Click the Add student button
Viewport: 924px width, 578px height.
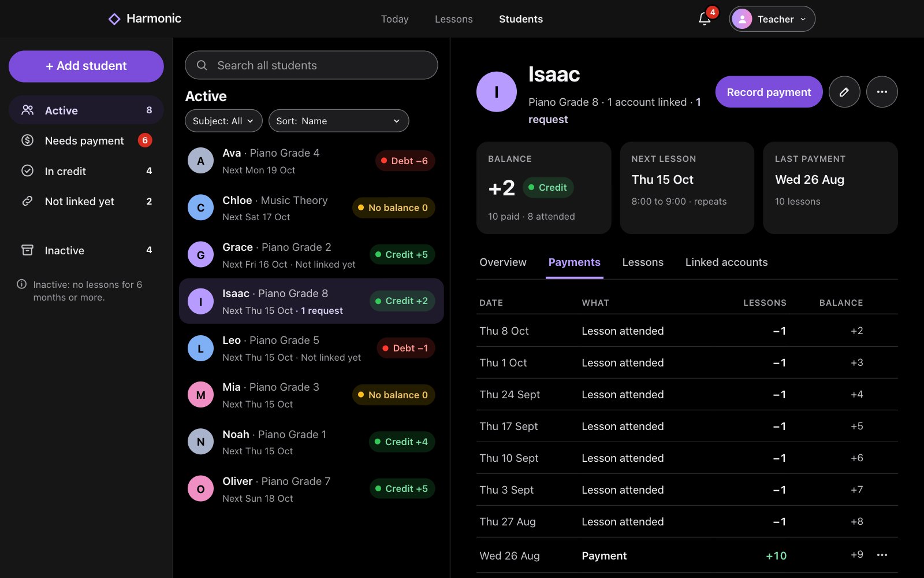click(86, 66)
